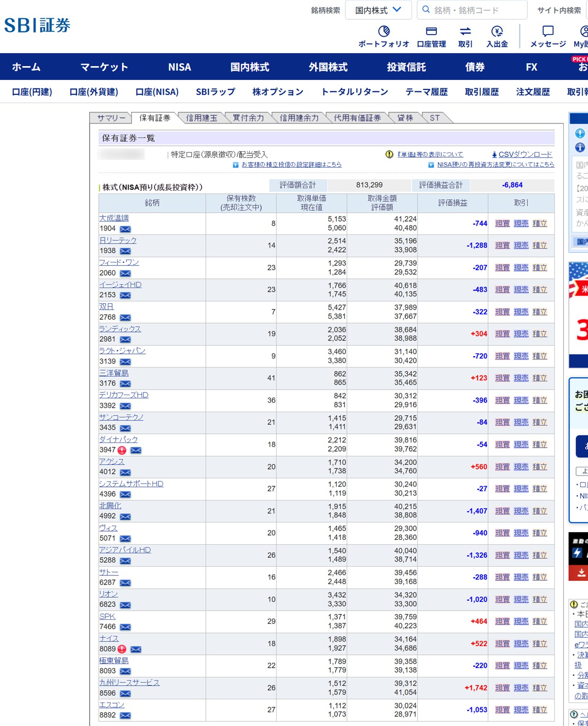Open the サンコーテクノ stock name link

click(121, 417)
